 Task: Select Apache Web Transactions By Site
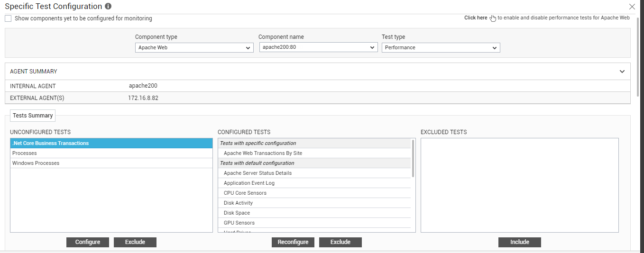click(314, 153)
